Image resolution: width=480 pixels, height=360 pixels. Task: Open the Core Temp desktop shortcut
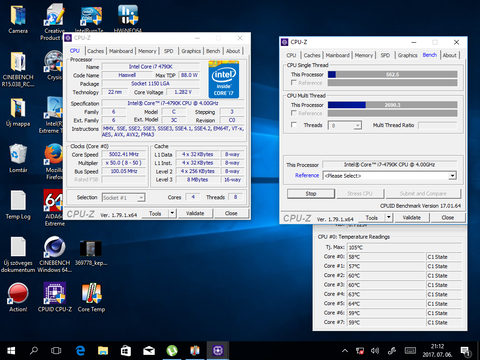point(91,298)
